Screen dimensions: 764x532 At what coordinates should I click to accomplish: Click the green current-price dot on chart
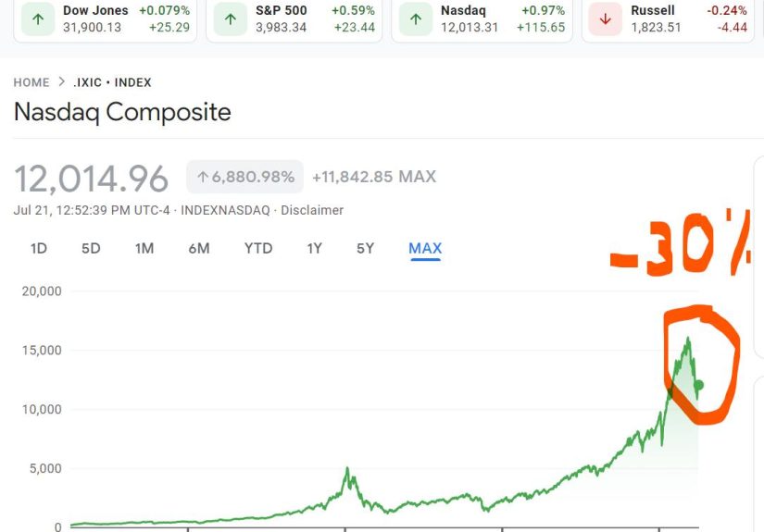coord(698,385)
